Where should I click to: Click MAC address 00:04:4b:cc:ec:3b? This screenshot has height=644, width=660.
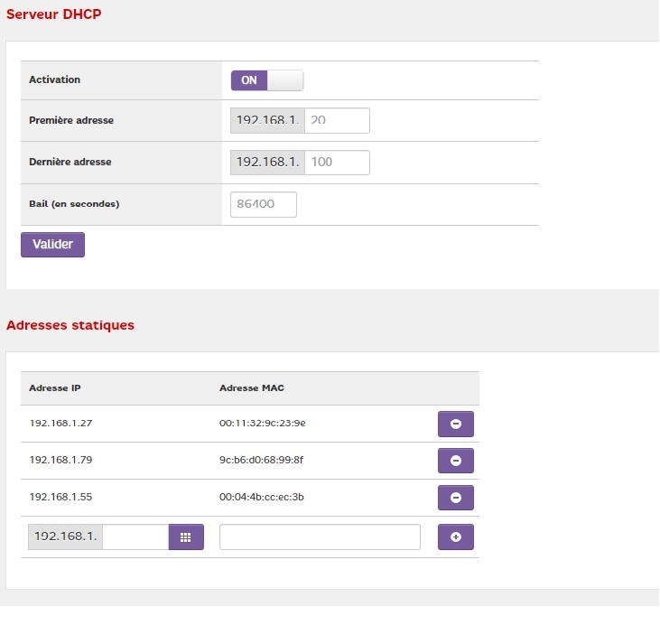(268, 497)
